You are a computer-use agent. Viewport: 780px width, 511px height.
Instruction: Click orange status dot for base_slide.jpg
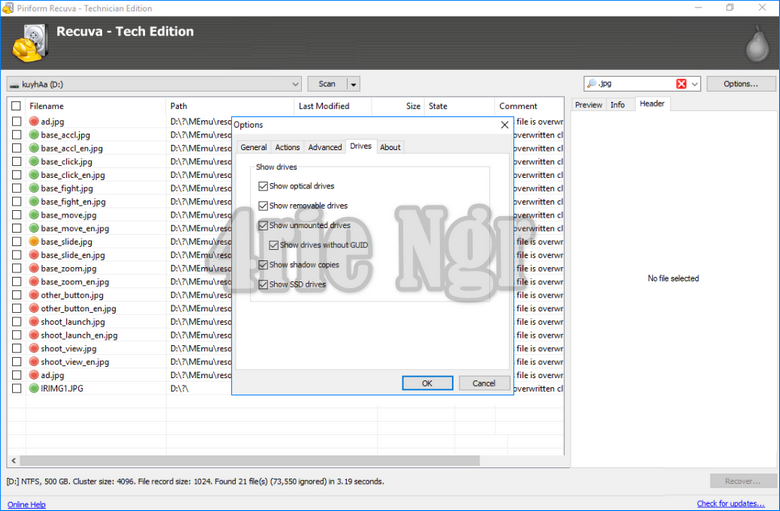coord(34,241)
